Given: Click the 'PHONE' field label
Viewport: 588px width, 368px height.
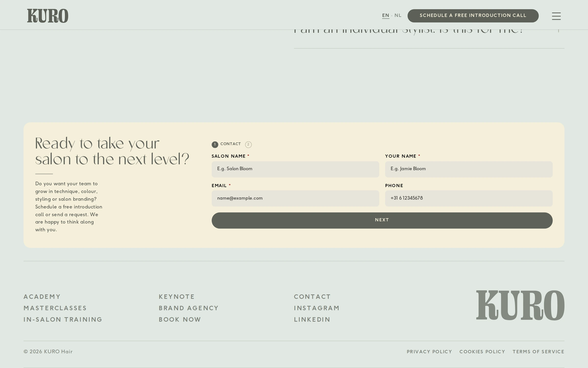Looking at the screenshot, I should (x=394, y=186).
